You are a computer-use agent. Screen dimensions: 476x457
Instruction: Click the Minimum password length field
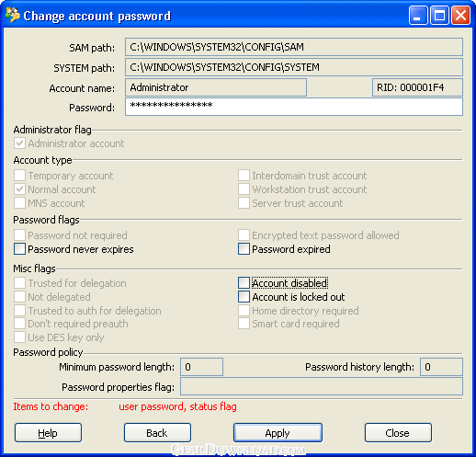(201, 367)
